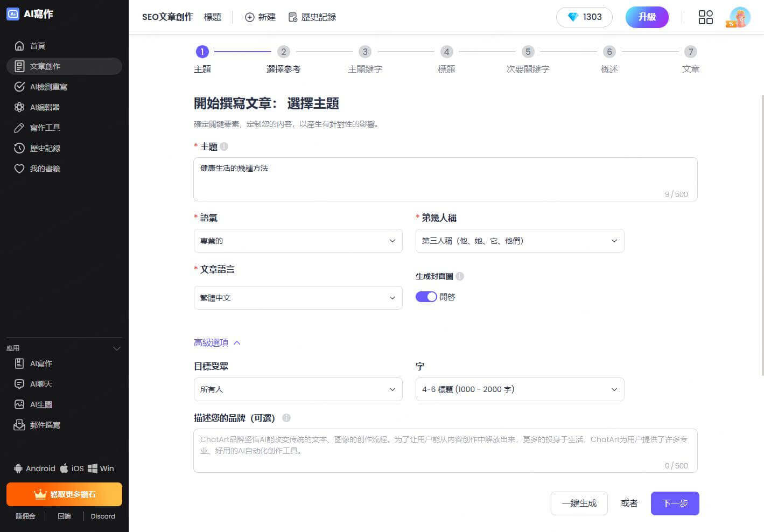The width and height of the screenshot is (764, 532).
Task: Open the Discord link
Action: (103, 516)
